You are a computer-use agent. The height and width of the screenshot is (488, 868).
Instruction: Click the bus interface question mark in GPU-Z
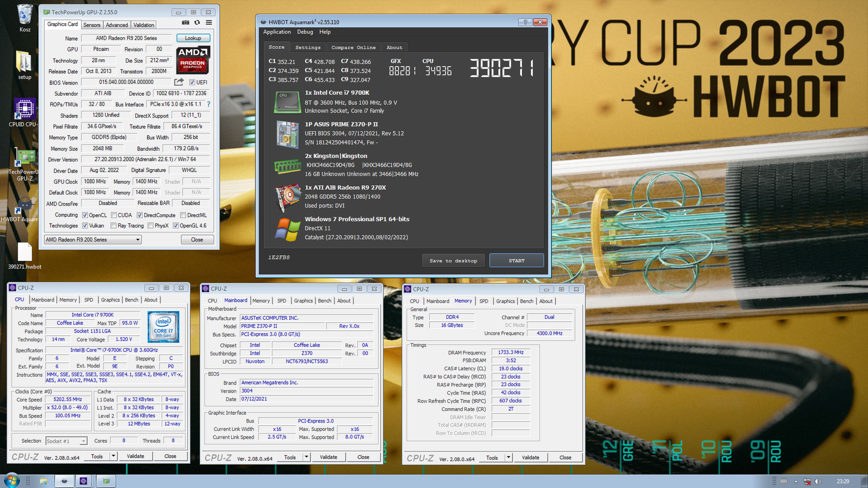coord(208,104)
